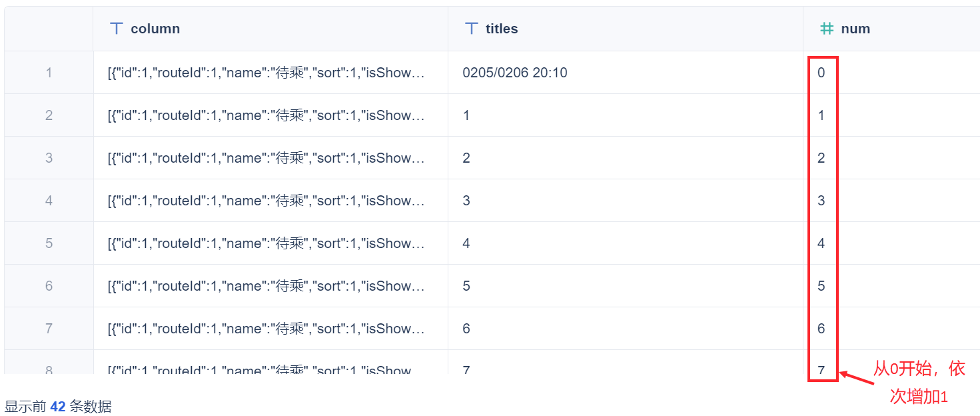The image size is (980, 416).
Task: Click the titles cell '0205/0206 20:10'
Action: (x=515, y=73)
